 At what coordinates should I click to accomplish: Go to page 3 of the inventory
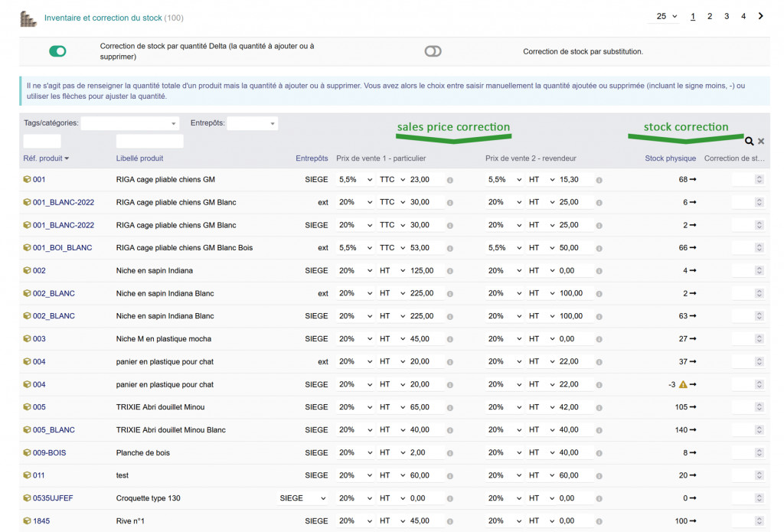(727, 16)
